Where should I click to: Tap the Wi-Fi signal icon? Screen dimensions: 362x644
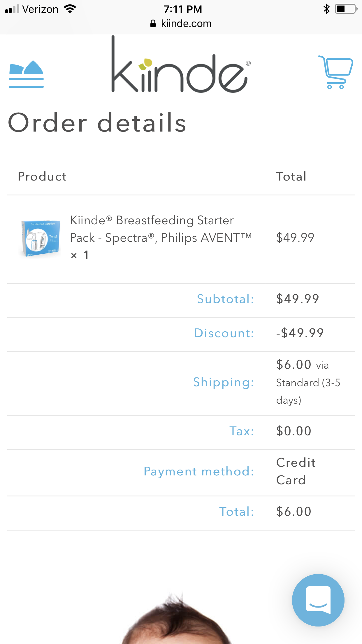pos(70,9)
